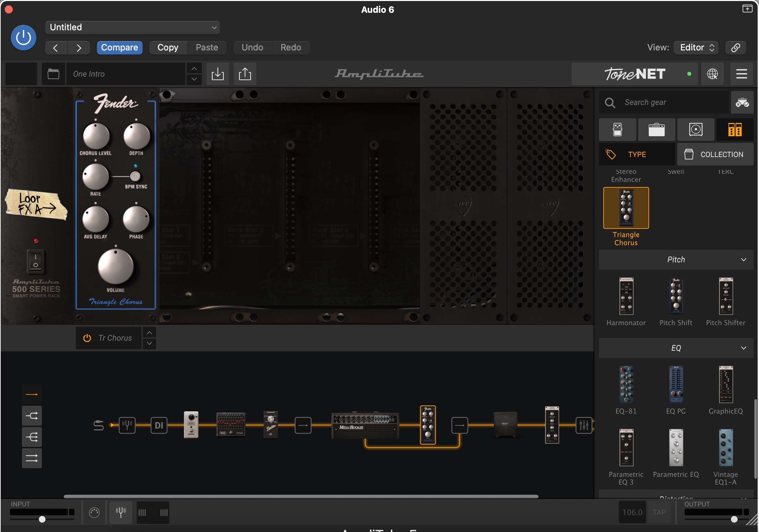Click the Redo button
Screen dimensions: 759x532
(x=291, y=47)
